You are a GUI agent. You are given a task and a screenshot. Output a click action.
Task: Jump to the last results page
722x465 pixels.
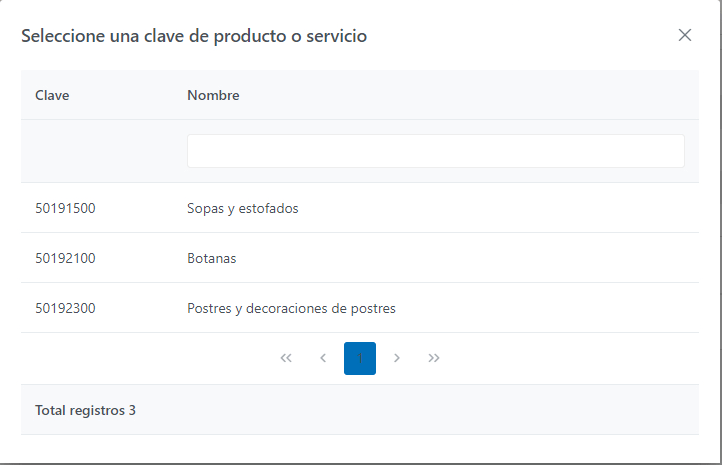pos(434,358)
